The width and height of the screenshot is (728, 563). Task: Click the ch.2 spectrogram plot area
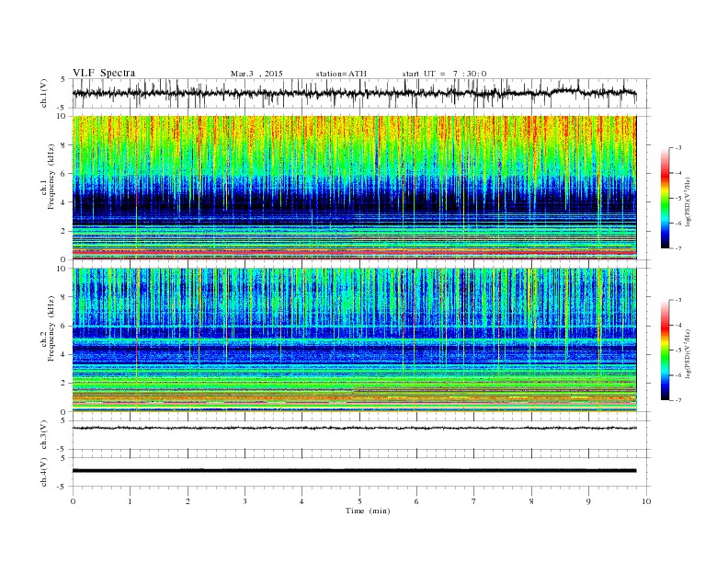[x=354, y=339]
